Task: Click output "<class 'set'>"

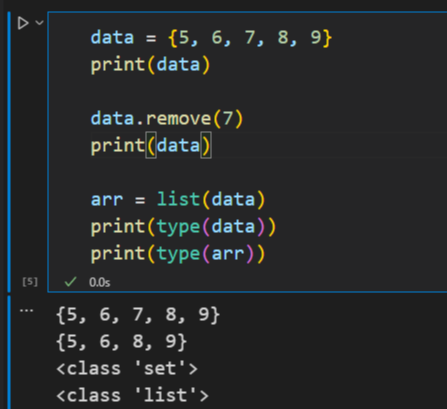Action: tap(127, 369)
